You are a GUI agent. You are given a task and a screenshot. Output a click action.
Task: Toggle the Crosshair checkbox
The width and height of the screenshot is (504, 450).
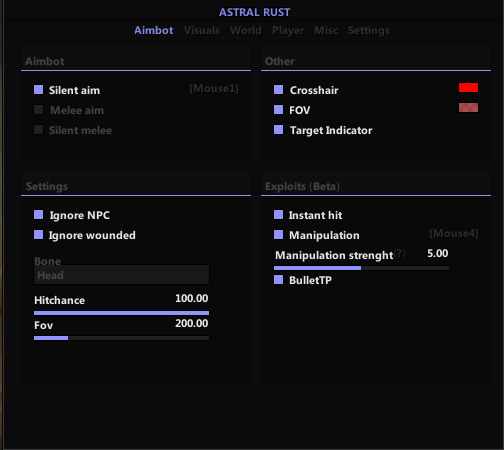pos(279,90)
